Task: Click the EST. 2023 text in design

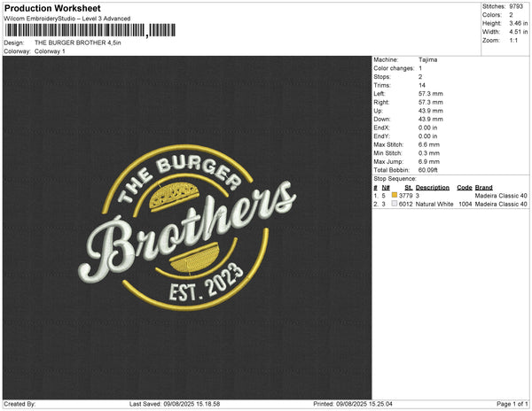Action: 206,283
